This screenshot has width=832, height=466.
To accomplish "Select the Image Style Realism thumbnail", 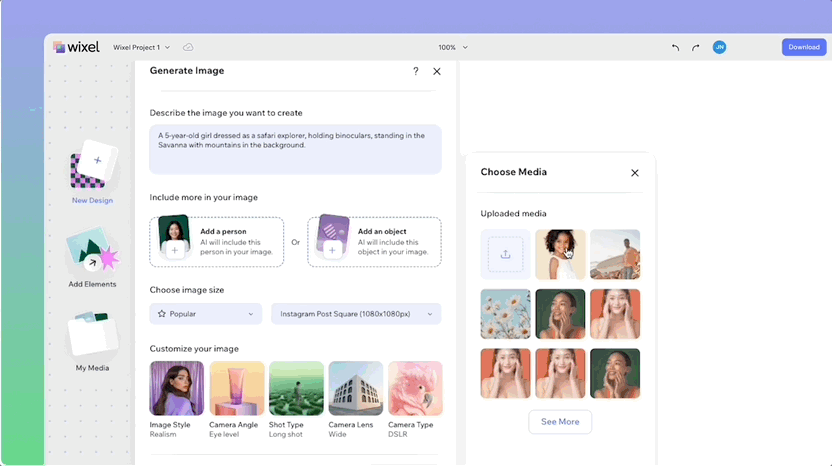I will tap(177, 389).
